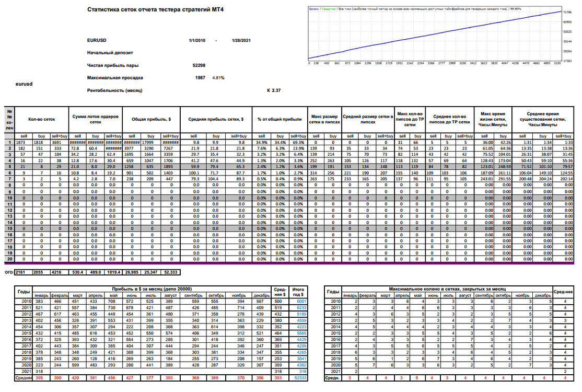The image size is (582, 392).
Task: Select 'Среднее время существования сетки' header
Action: coord(543,120)
